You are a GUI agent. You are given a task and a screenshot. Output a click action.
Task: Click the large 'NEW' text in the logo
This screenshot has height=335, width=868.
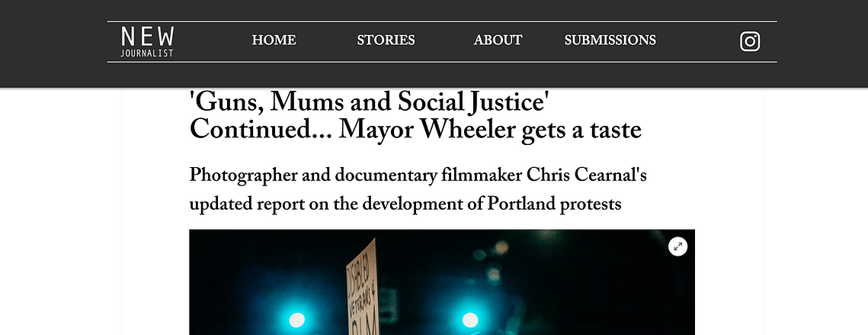147,37
